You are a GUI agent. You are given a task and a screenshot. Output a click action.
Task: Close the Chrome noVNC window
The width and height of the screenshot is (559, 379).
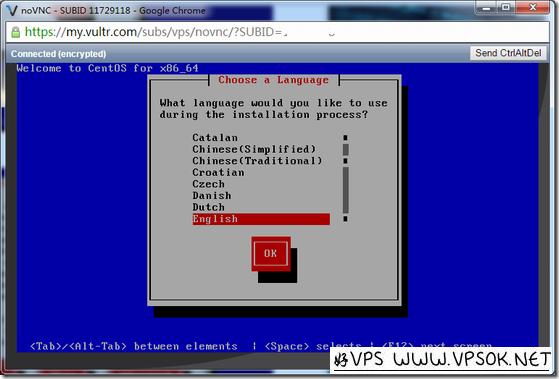pos(533,7)
